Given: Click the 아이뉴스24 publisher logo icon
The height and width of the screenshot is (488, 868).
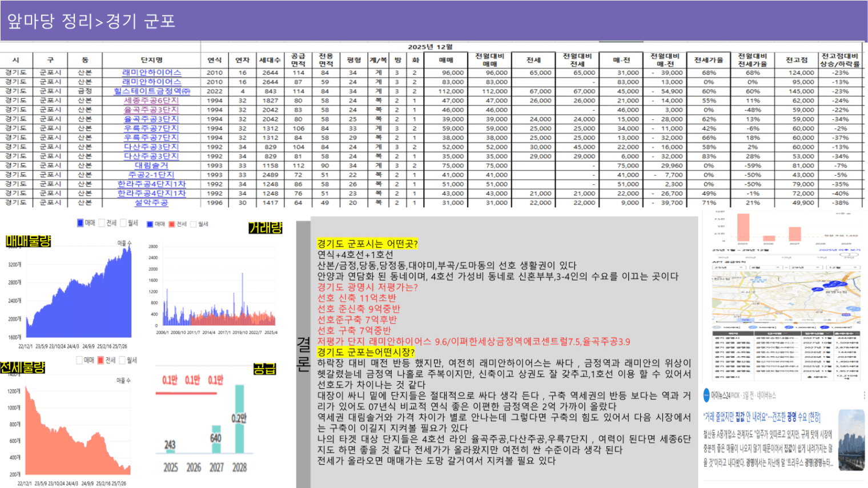Looking at the screenshot, I should point(706,395).
